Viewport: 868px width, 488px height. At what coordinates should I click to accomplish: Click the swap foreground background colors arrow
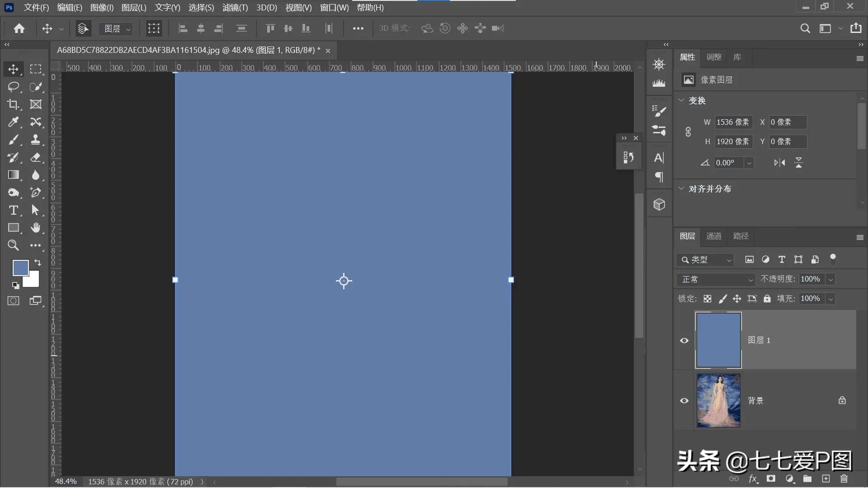pyautogui.click(x=38, y=263)
